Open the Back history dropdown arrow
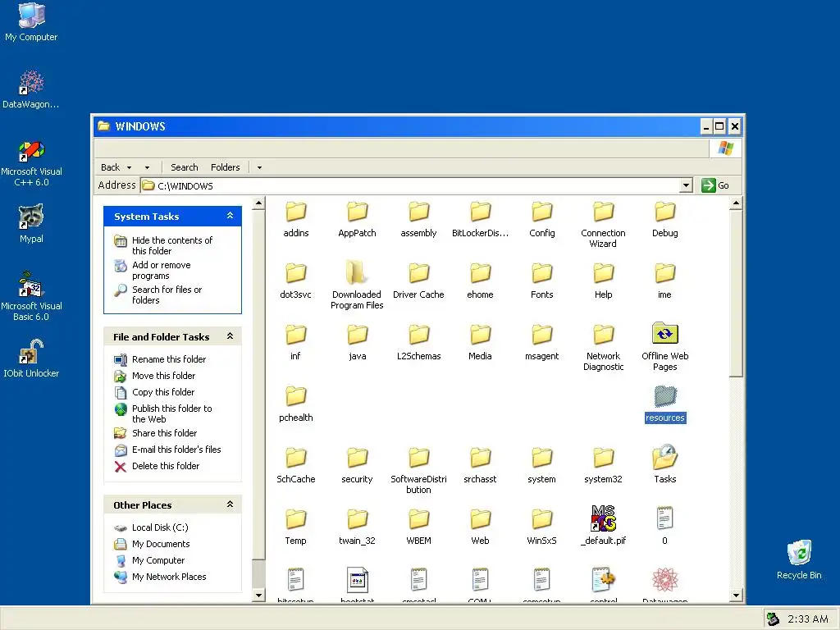 (x=129, y=167)
